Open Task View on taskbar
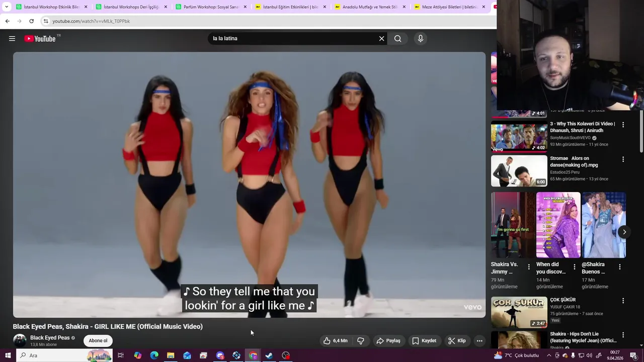The width and height of the screenshot is (644, 362). pyautogui.click(x=121, y=355)
